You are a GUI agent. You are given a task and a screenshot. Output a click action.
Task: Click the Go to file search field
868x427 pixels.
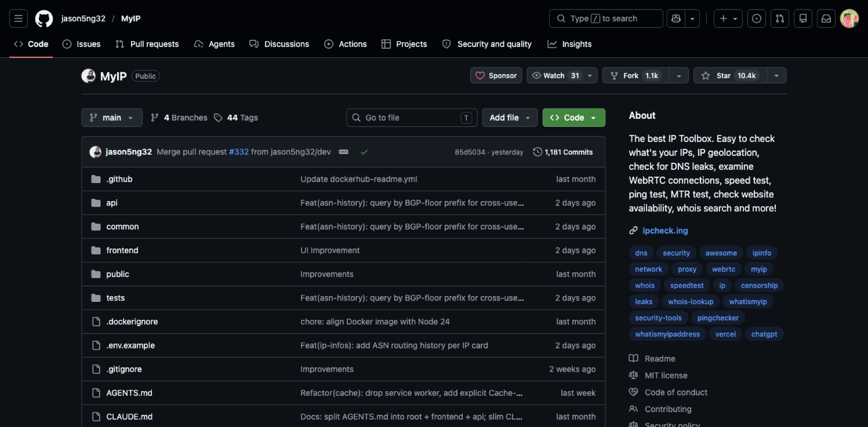(412, 117)
